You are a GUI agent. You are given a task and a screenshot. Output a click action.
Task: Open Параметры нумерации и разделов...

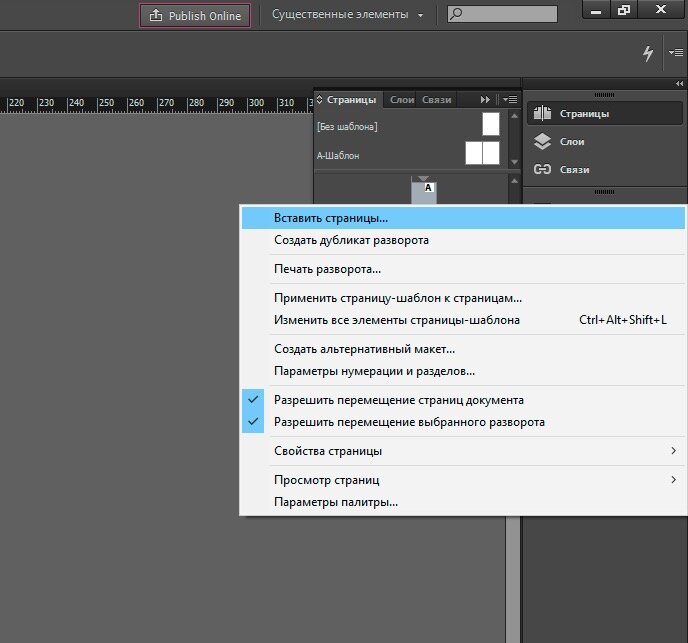[x=463, y=371]
